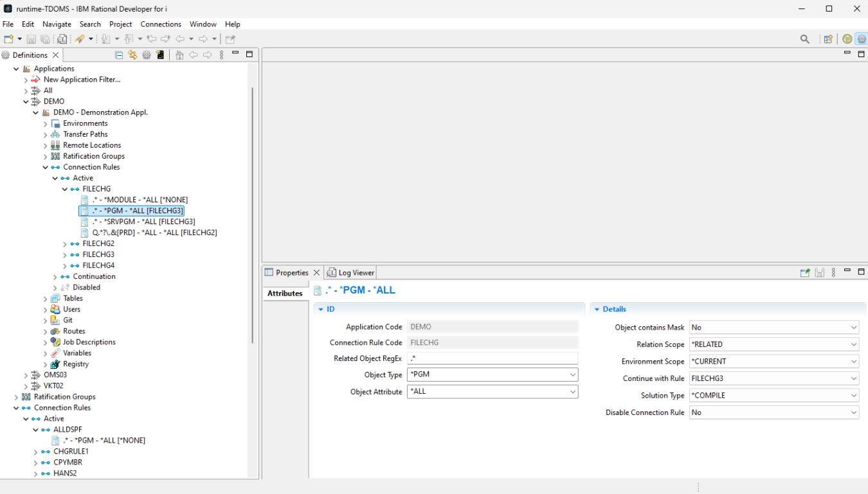Collapse the ID section in Properties
Image resolution: width=868 pixels, height=494 pixels.
(321, 308)
